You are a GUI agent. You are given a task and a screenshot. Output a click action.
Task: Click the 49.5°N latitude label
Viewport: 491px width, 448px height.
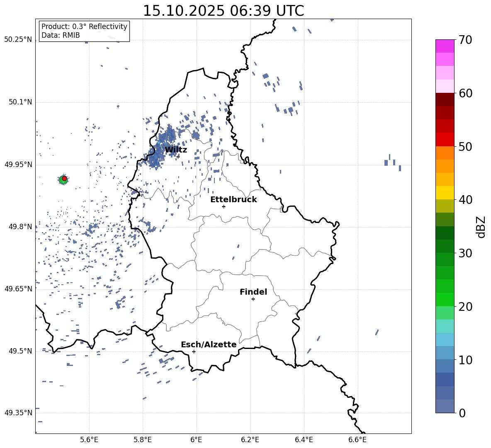21,351
